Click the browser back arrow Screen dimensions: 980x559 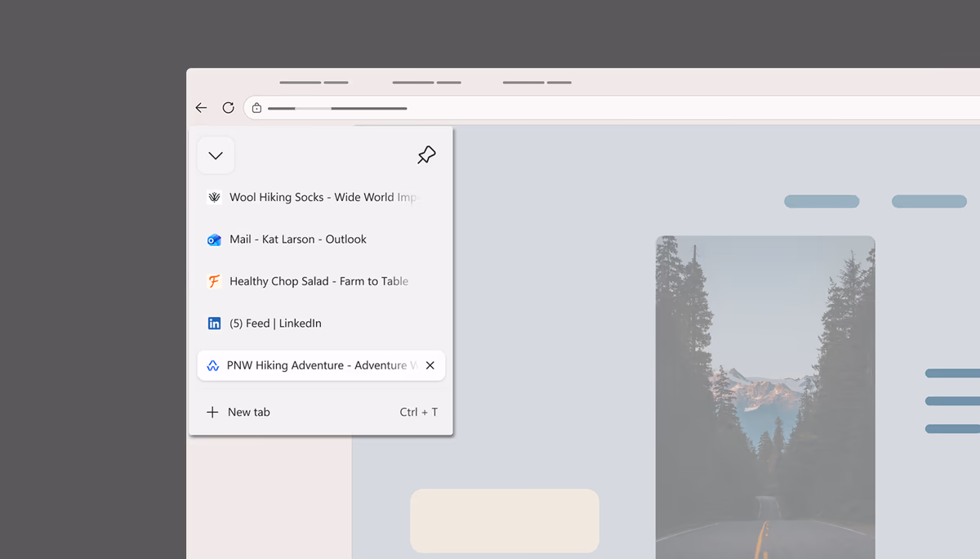pyautogui.click(x=202, y=108)
